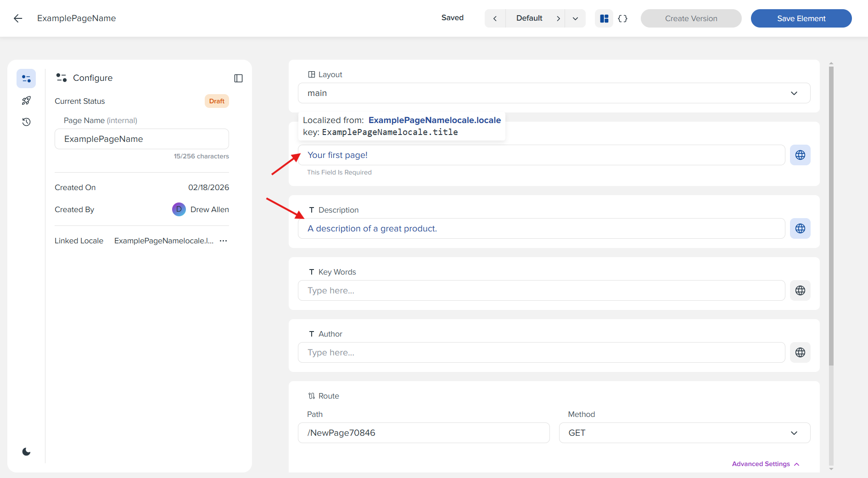This screenshot has height=478, width=868.
Task: Open the Layout dropdown showing main
Action: (x=554, y=93)
